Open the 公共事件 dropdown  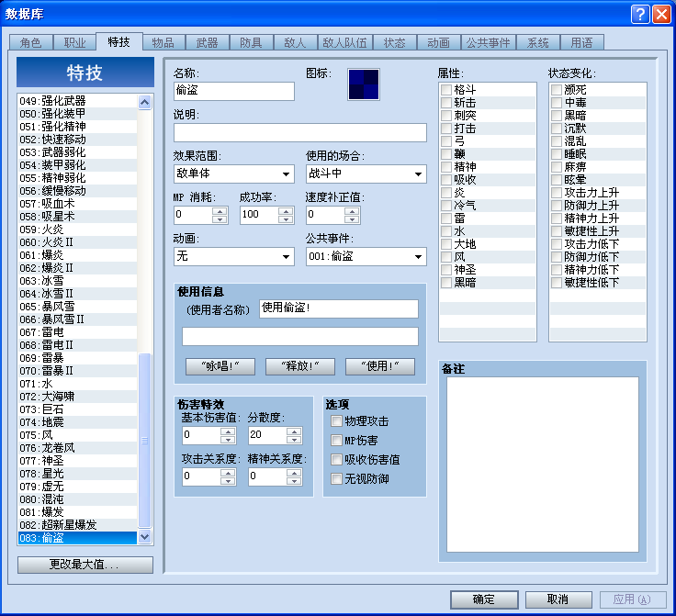pos(366,256)
